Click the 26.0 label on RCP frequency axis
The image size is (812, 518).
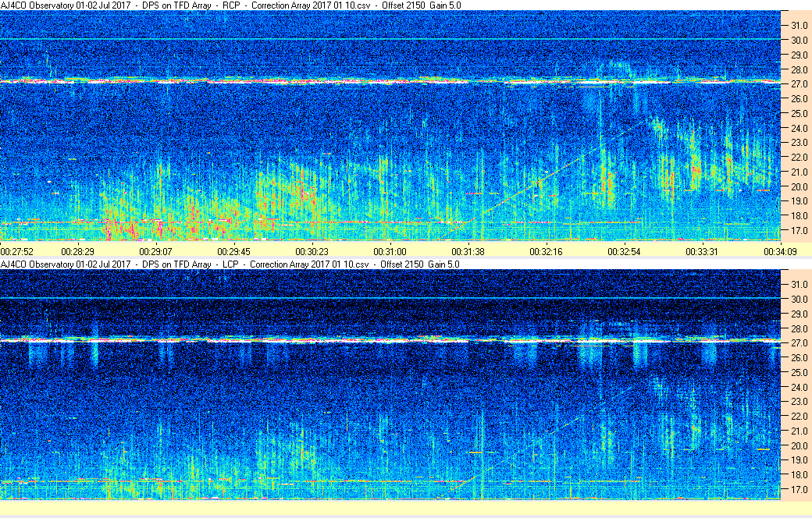coord(799,99)
